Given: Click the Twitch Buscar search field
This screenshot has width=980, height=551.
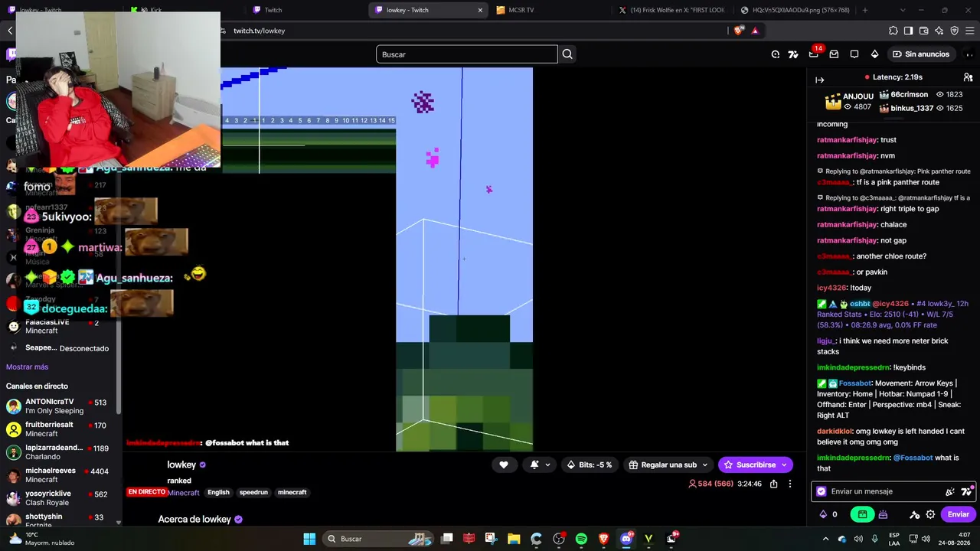Looking at the screenshot, I should pos(467,54).
